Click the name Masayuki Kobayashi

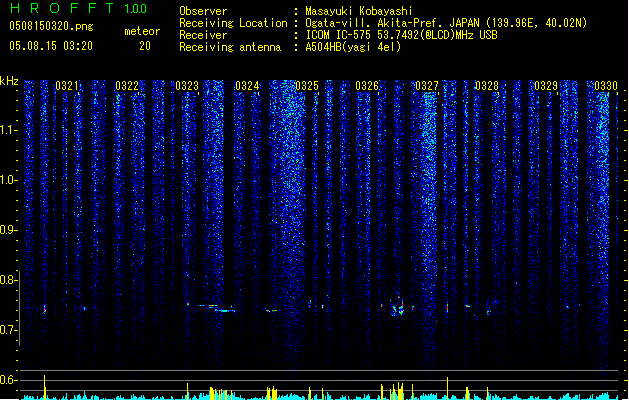(359, 11)
